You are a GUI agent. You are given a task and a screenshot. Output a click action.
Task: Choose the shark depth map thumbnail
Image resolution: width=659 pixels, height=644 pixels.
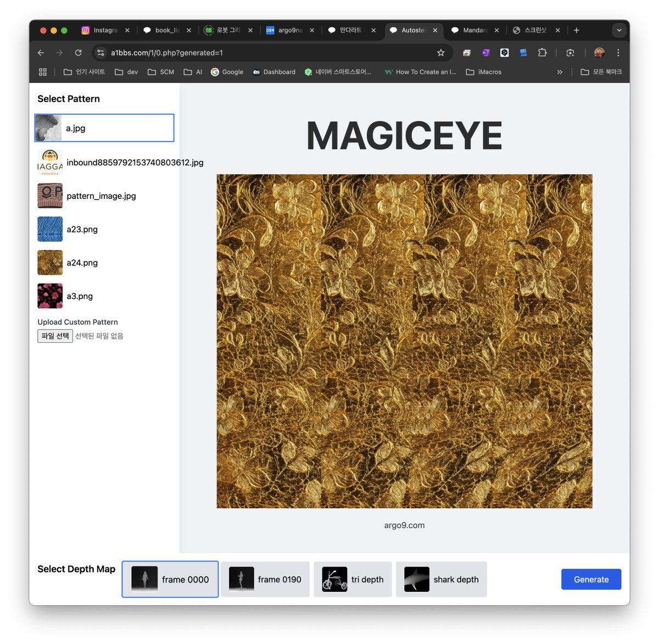coord(417,579)
